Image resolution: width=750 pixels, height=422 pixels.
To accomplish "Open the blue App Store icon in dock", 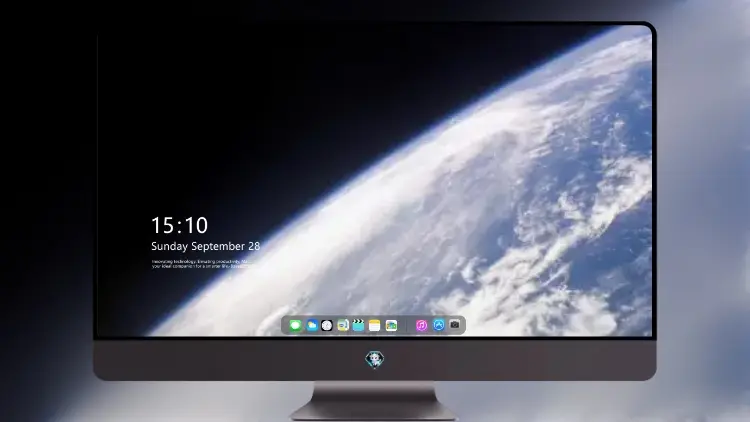I will [x=439, y=325].
